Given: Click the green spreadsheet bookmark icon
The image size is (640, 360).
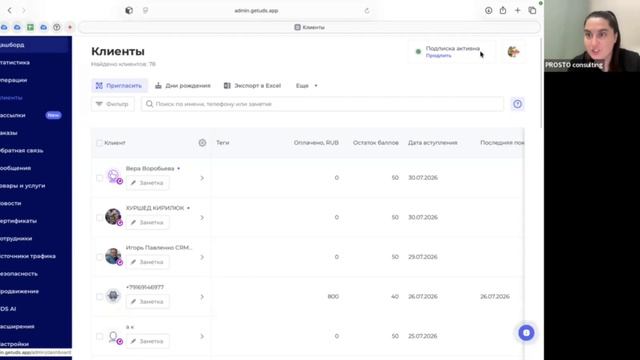Looking at the screenshot, I should (30, 27).
